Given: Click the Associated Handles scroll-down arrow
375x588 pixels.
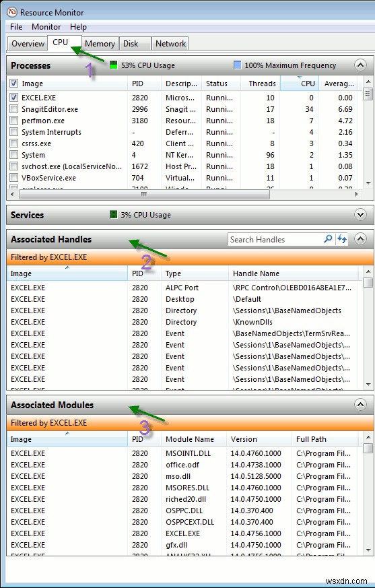Looking at the screenshot, I should [x=368, y=385].
